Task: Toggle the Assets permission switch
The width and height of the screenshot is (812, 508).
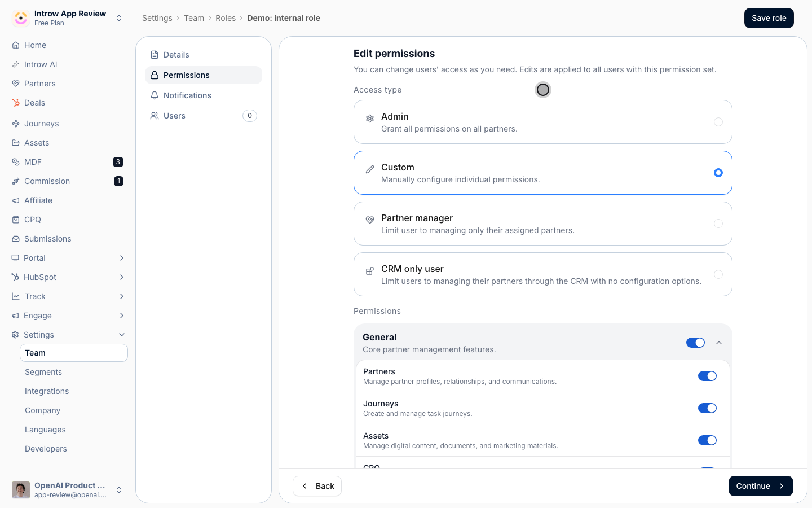Action: (x=707, y=440)
